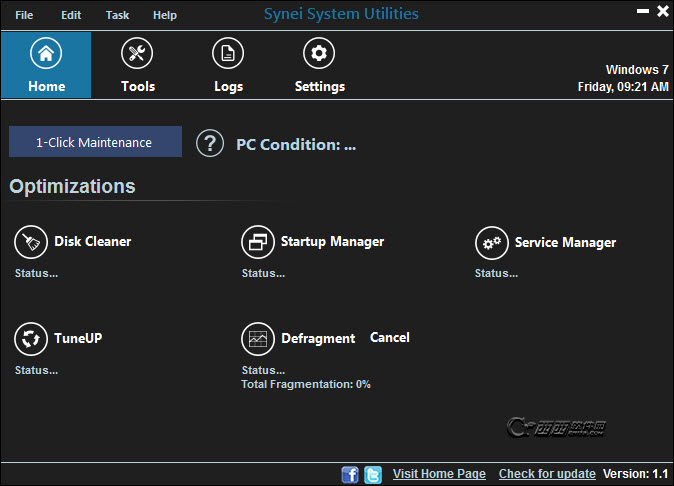Open the Twitter bird icon
This screenshot has width=674, height=486.
click(373, 474)
